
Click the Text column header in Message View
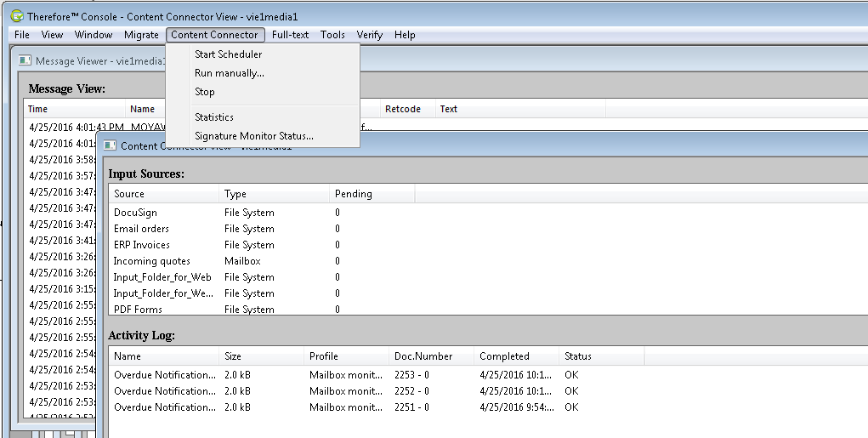[x=520, y=109]
